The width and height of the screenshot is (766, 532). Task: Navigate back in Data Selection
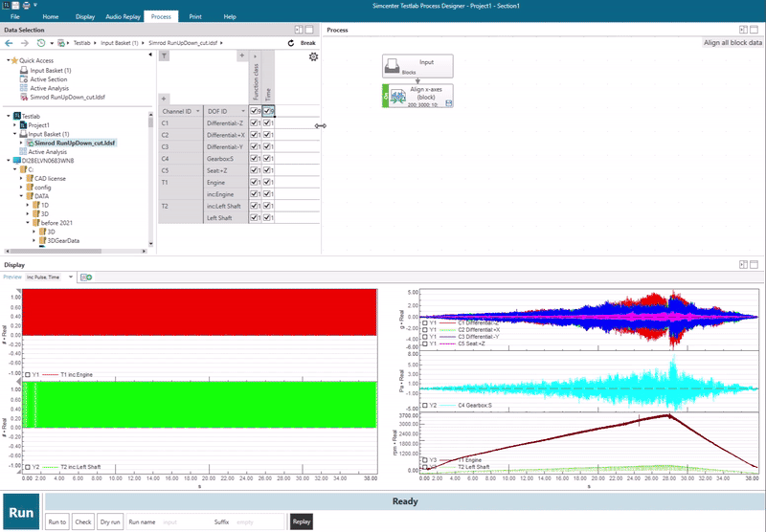point(9,43)
